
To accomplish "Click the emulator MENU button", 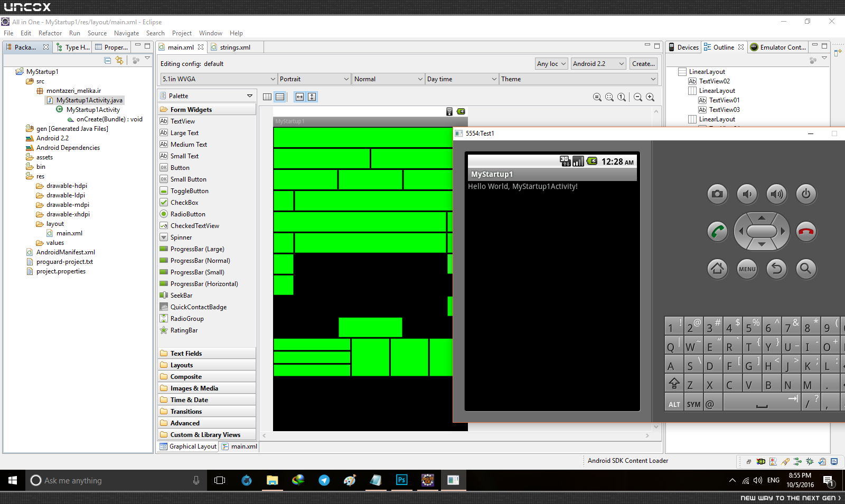I will [x=747, y=269].
